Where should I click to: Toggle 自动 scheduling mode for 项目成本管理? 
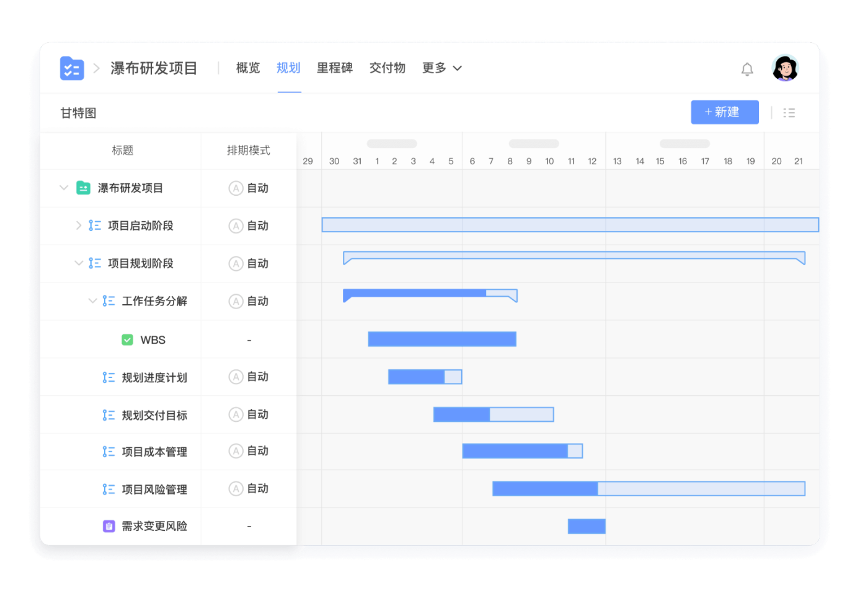coord(249,451)
